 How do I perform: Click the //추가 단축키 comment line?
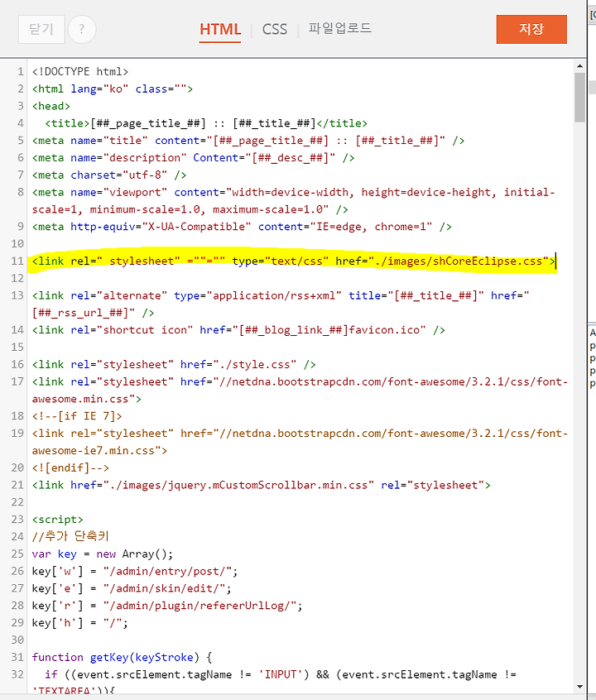point(70,536)
